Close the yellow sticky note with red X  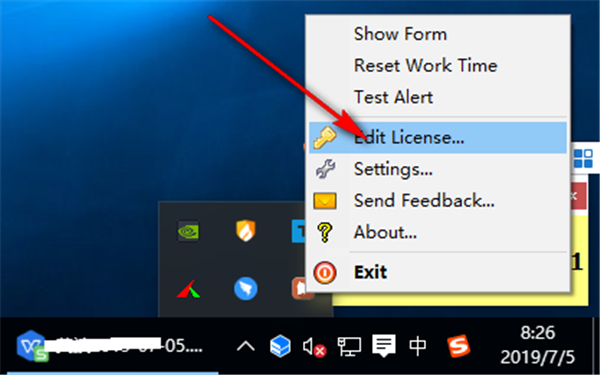coord(578,196)
